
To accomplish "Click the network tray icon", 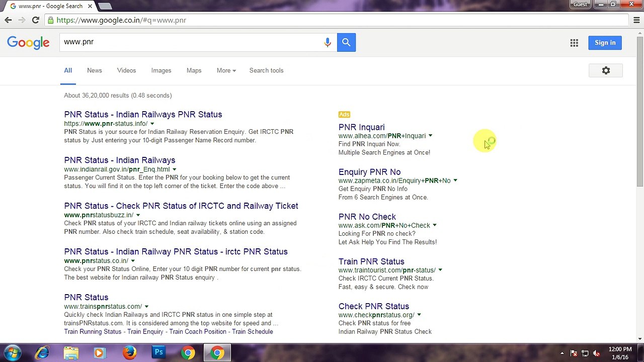I will (x=585, y=353).
